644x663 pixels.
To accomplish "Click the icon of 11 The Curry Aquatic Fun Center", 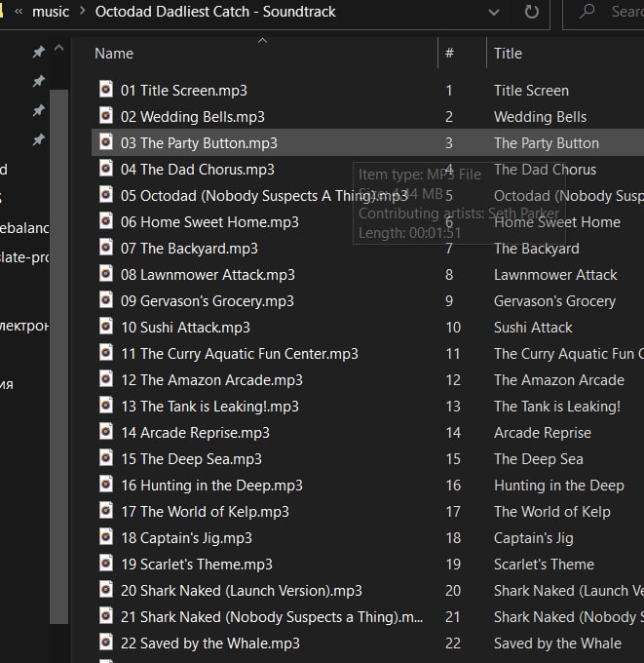I will click(x=106, y=352).
